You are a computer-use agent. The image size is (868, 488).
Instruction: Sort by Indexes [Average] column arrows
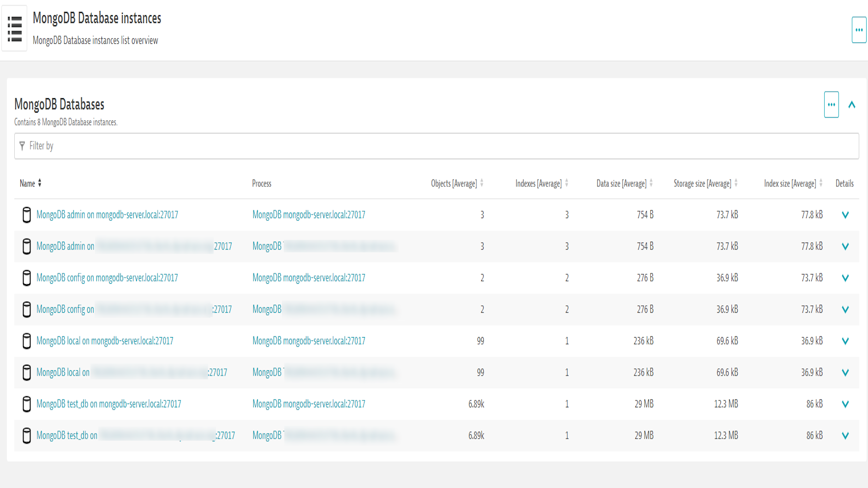pos(567,183)
